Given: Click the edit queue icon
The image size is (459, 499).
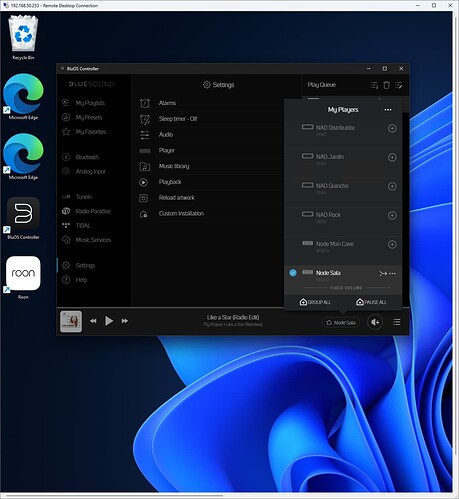Looking at the screenshot, I should pos(399,85).
